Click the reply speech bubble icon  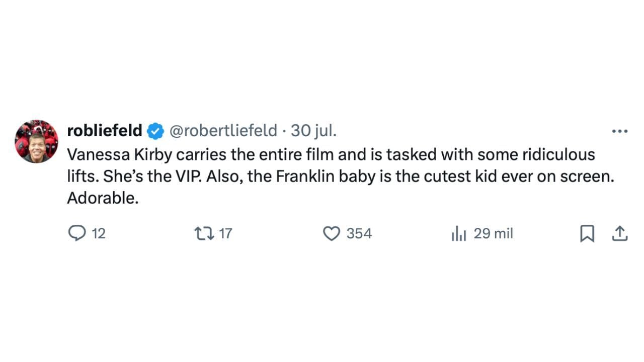point(76,233)
